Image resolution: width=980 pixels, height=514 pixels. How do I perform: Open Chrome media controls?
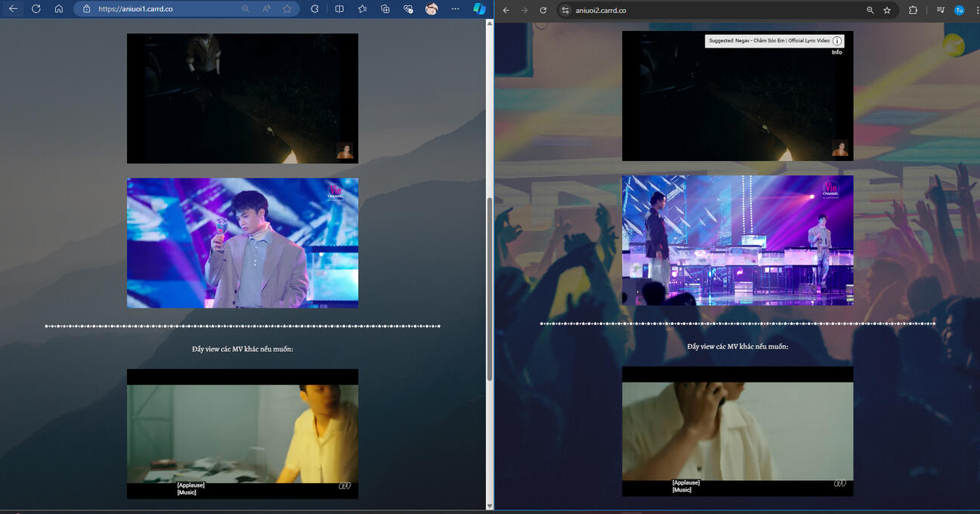coord(940,11)
